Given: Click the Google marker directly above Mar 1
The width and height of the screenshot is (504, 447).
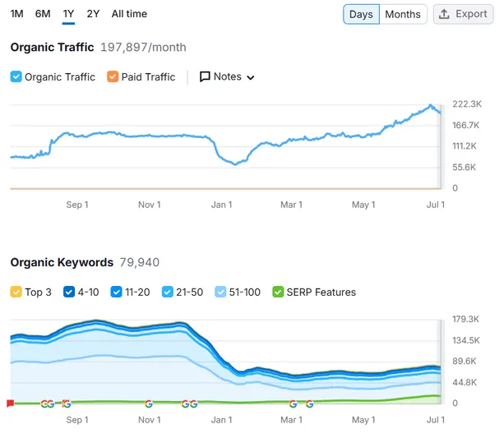Looking at the screenshot, I should click(293, 403).
